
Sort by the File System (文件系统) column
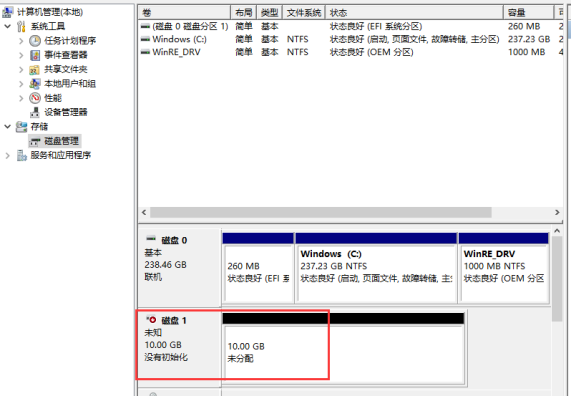(304, 13)
